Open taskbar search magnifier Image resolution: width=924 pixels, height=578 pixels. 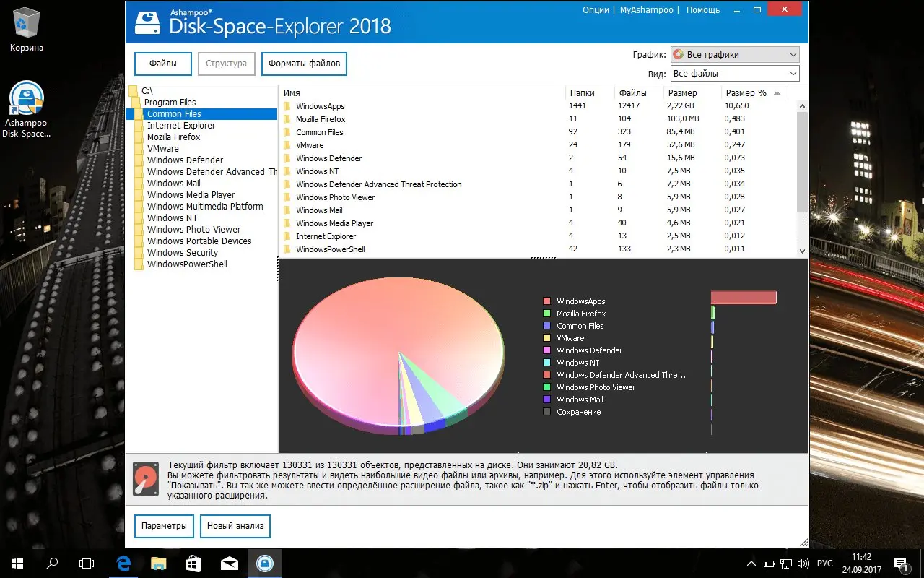click(x=52, y=564)
